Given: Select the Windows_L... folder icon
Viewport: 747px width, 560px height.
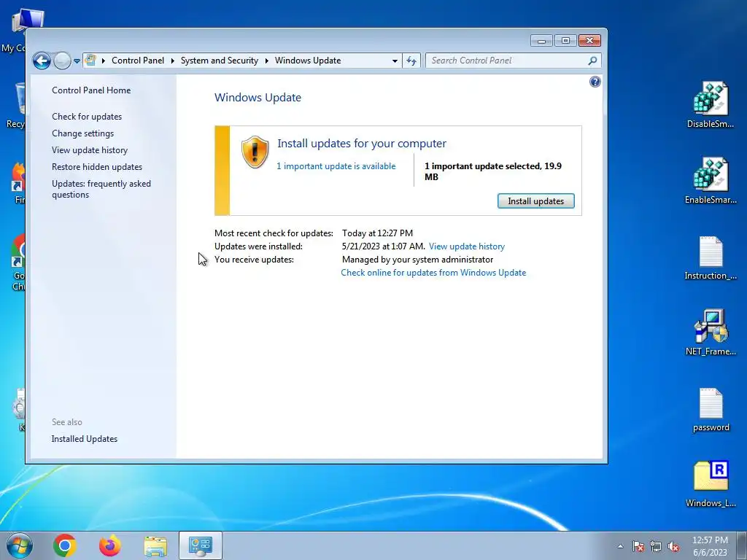Looking at the screenshot, I should 711,484.
